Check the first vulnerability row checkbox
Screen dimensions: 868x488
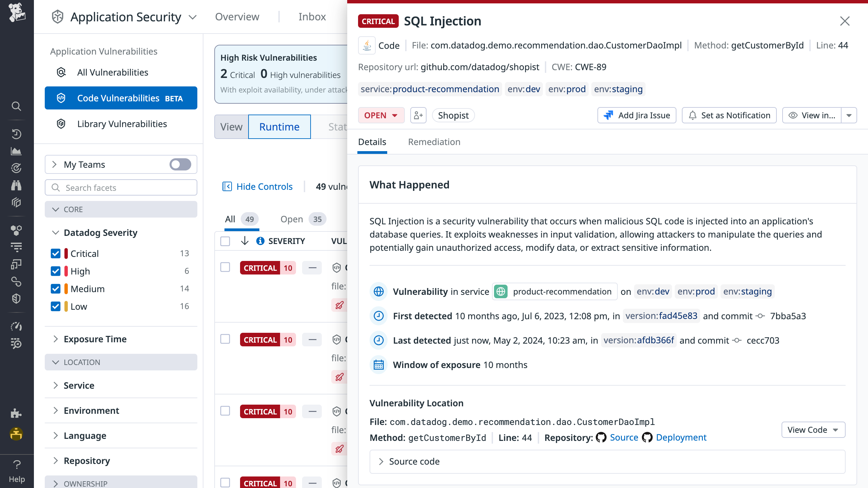[x=225, y=267]
